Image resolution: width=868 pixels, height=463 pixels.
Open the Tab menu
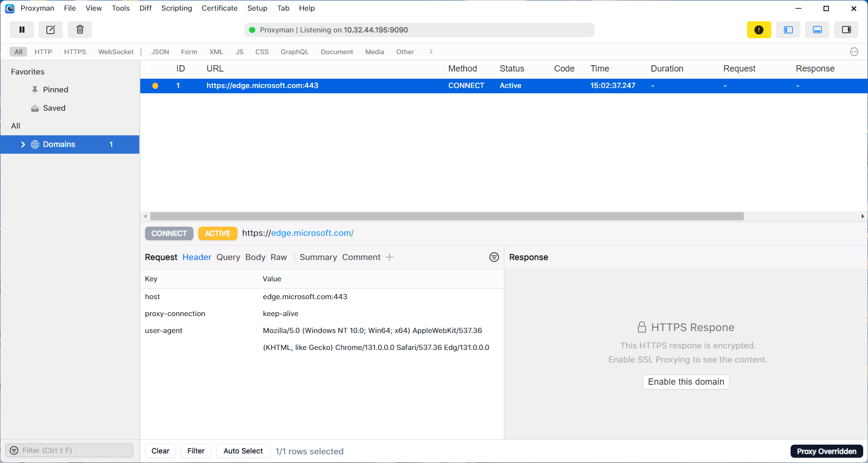coord(283,8)
